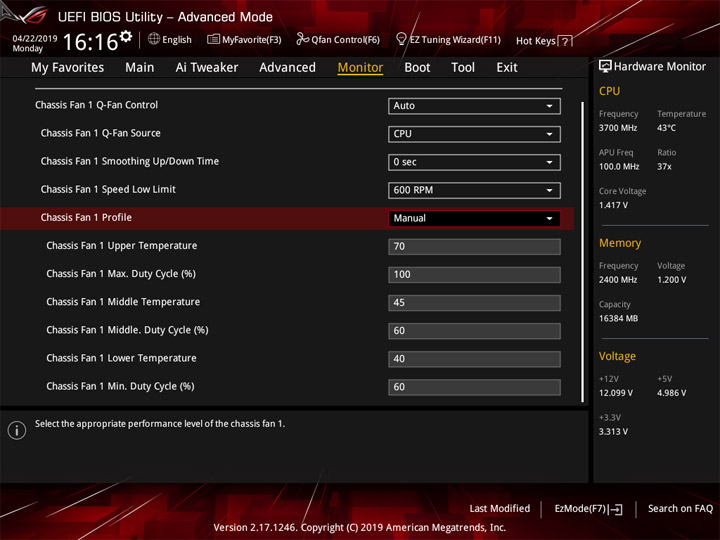Switch to the Main tab
Image resolution: width=720 pixels, height=540 pixels.
point(140,68)
